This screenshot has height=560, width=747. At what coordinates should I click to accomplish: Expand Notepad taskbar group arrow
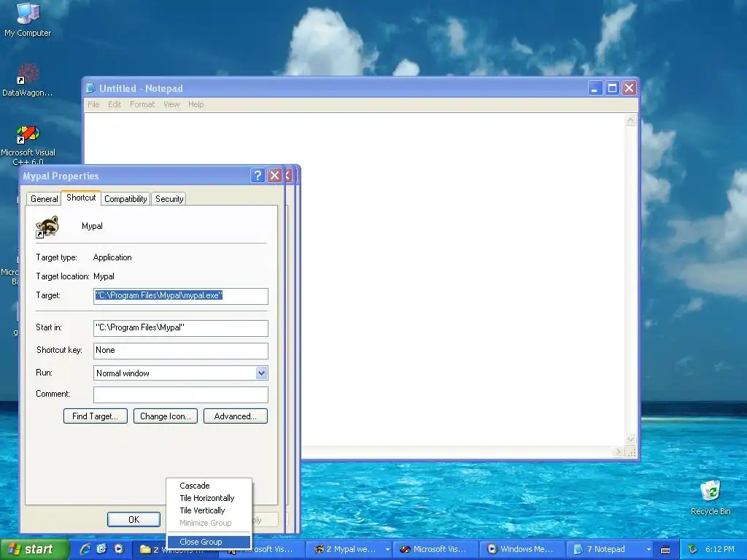(x=649, y=550)
